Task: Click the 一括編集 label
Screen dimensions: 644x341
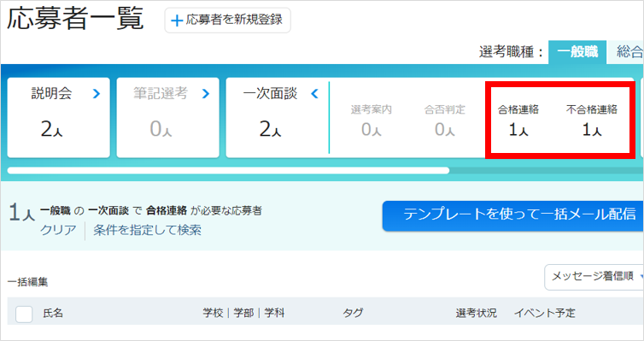Action: tap(27, 282)
